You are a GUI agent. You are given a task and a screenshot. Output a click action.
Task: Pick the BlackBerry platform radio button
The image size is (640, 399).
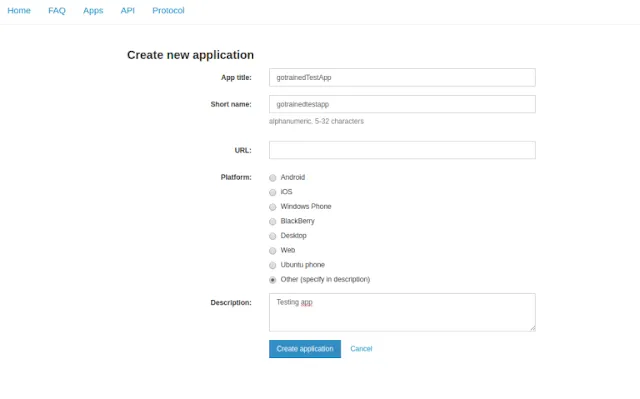coord(273,222)
